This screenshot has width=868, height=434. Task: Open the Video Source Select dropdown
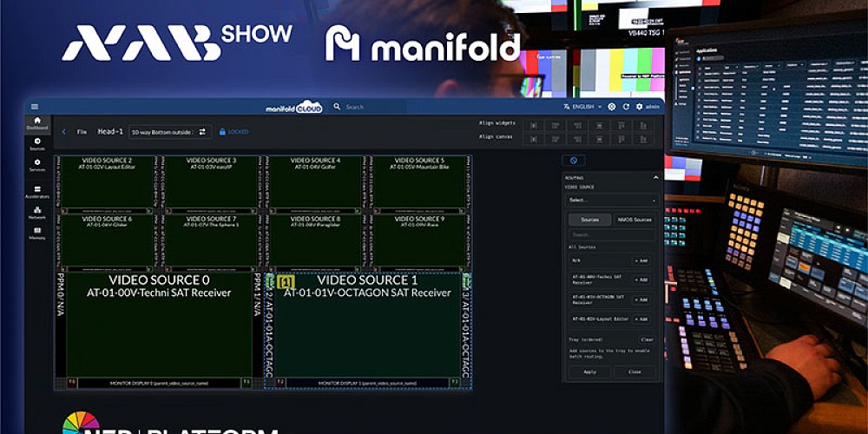click(x=612, y=200)
